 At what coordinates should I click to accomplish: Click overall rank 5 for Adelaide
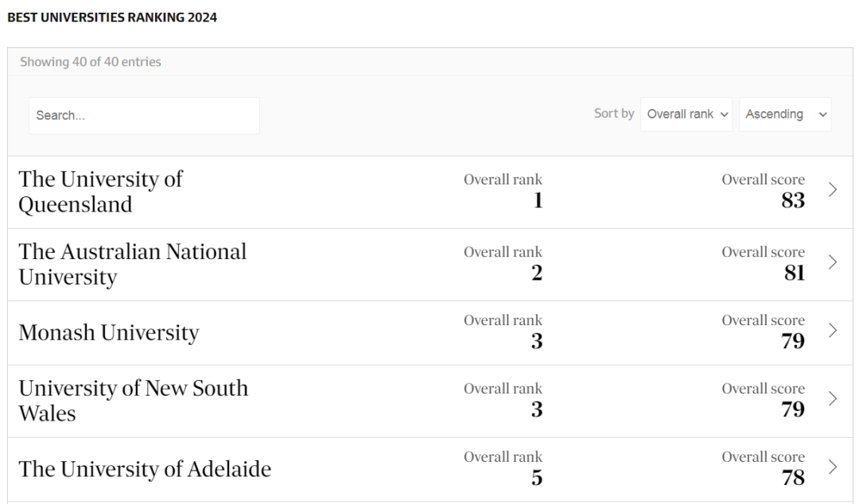(x=537, y=477)
